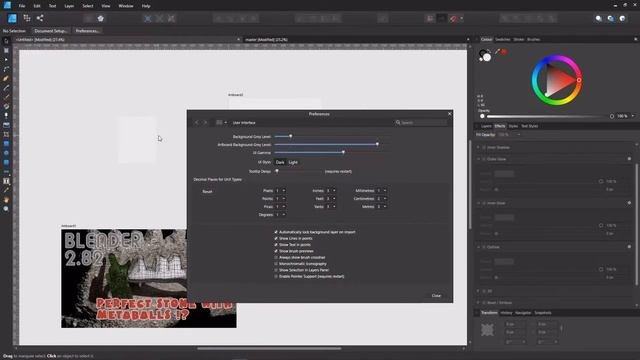Click the Preferences back arrow

196,122
